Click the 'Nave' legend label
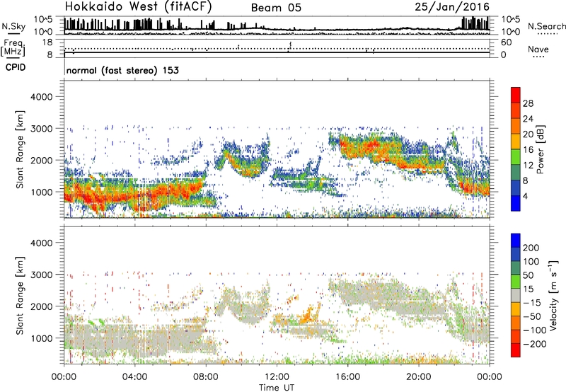Viewport: 566px width, 392px height. coord(538,49)
